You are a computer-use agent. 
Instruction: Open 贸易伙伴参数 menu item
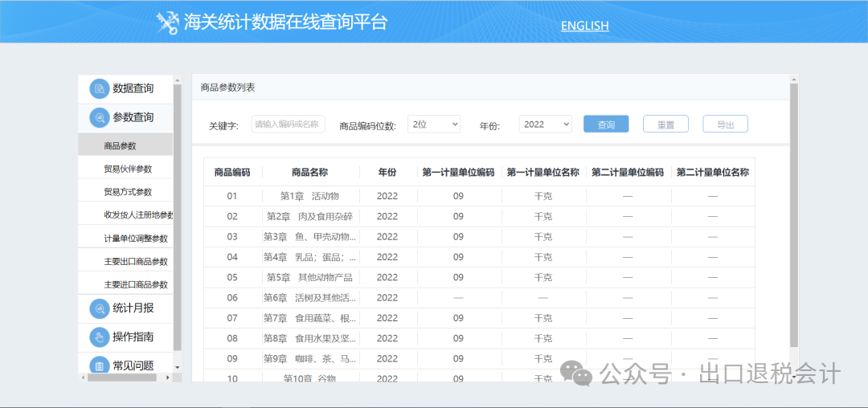tap(128, 169)
